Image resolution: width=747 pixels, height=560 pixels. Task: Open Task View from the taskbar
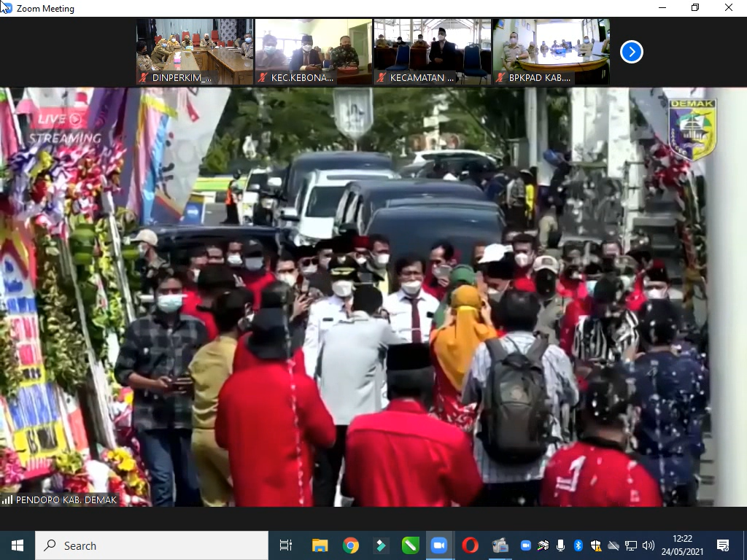pos(286,545)
